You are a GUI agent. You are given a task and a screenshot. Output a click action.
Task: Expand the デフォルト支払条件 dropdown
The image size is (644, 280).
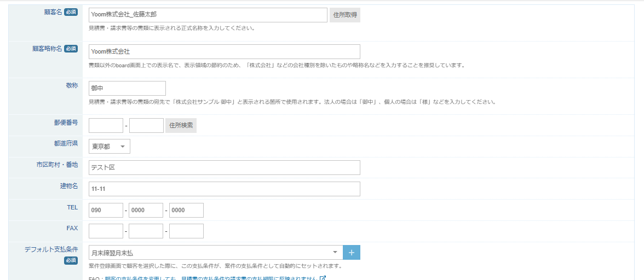[x=216, y=253]
